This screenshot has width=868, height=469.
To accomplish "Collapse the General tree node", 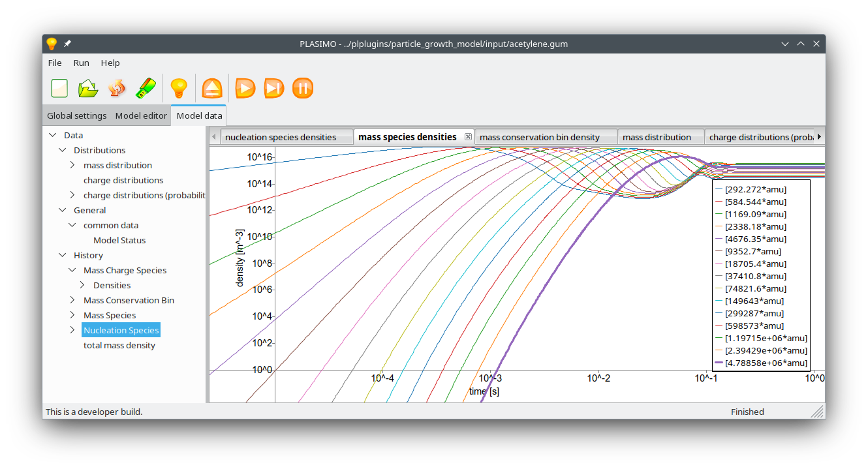I will pos(63,210).
